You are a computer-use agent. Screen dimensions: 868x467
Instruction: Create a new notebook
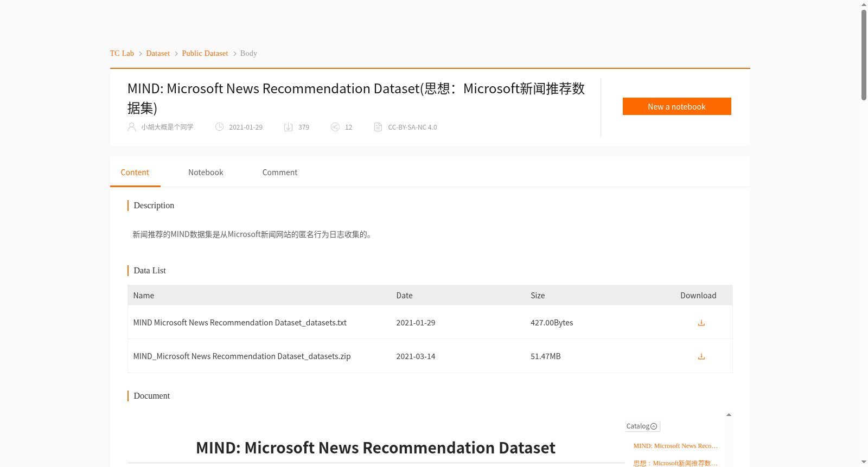point(676,106)
